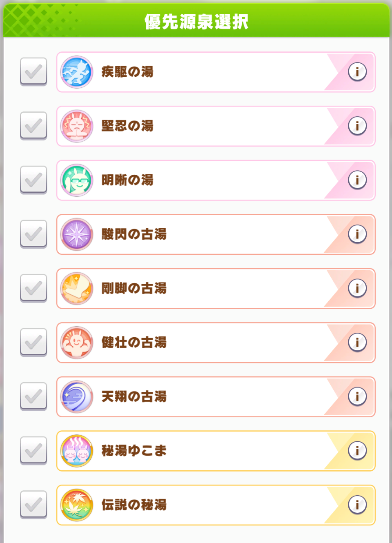Select checkbox beside 伝説の秘湯
Viewport: 392px width, 543px height.
(x=33, y=505)
